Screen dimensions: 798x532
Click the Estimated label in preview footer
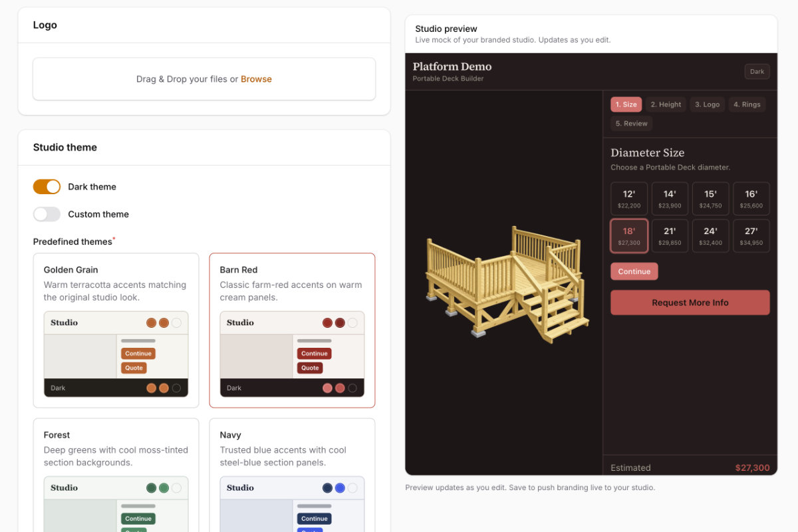point(630,467)
